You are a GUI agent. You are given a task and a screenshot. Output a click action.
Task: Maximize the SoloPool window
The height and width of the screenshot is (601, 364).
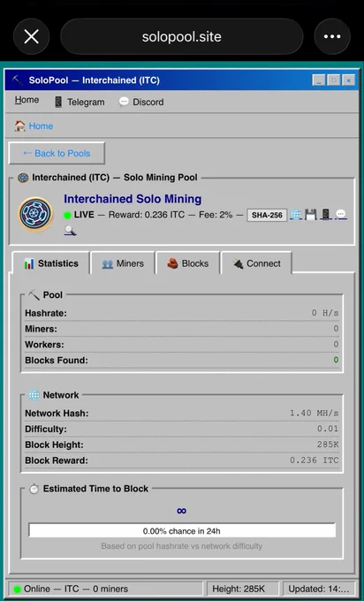tap(334, 80)
